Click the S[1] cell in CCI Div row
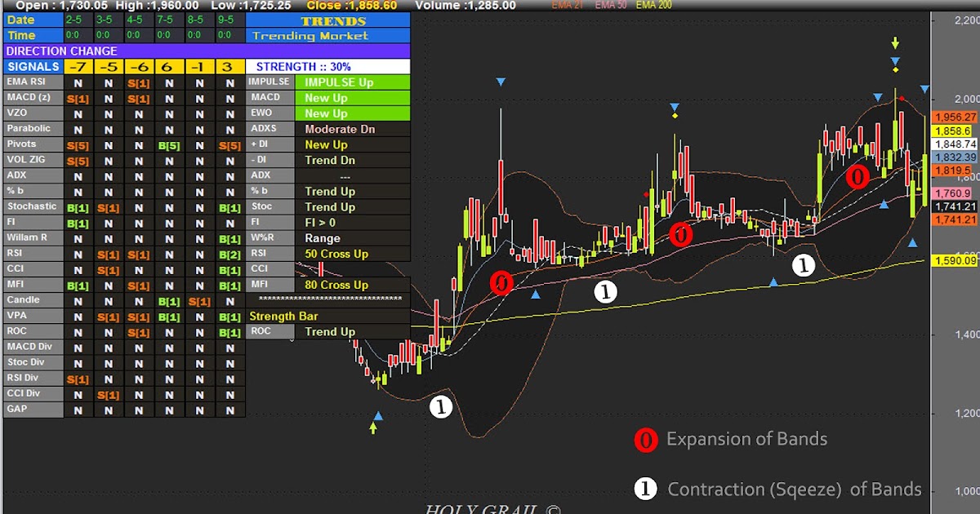The image size is (980, 514). [x=109, y=394]
